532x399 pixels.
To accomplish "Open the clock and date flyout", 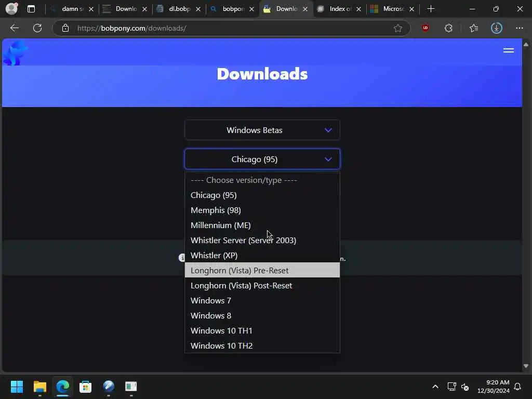I will (x=494, y=387).
